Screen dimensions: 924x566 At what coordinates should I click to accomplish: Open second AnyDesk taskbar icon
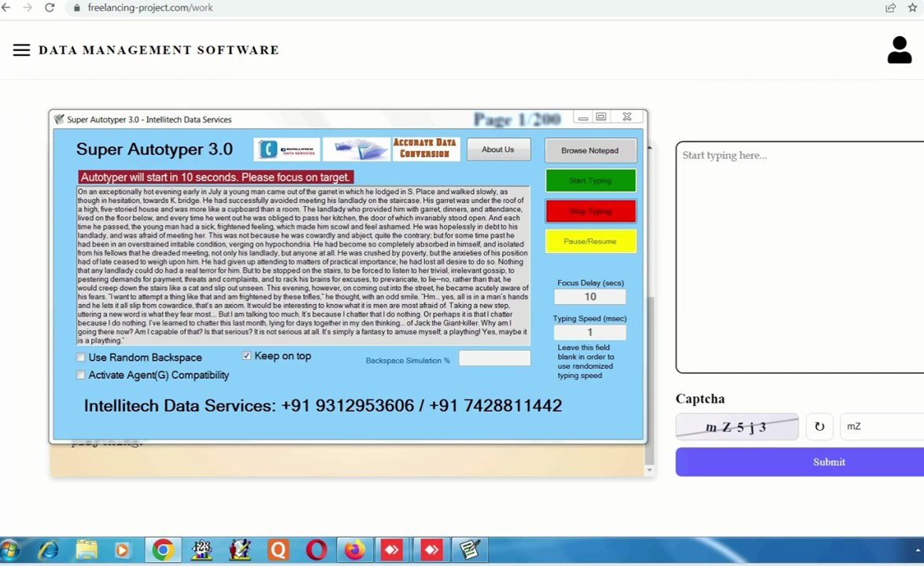[431, 550]
